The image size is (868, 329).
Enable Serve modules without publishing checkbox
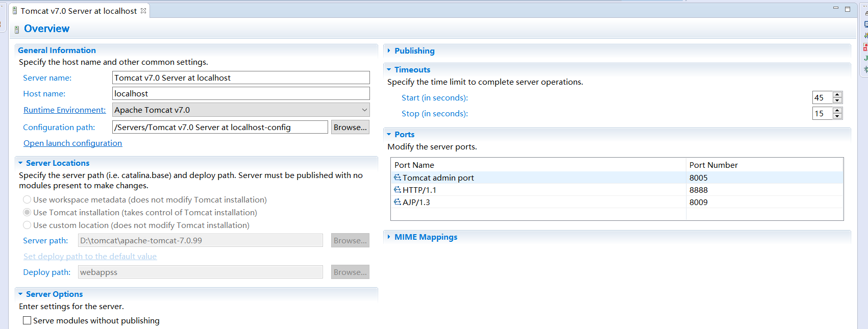coord(27,320)
